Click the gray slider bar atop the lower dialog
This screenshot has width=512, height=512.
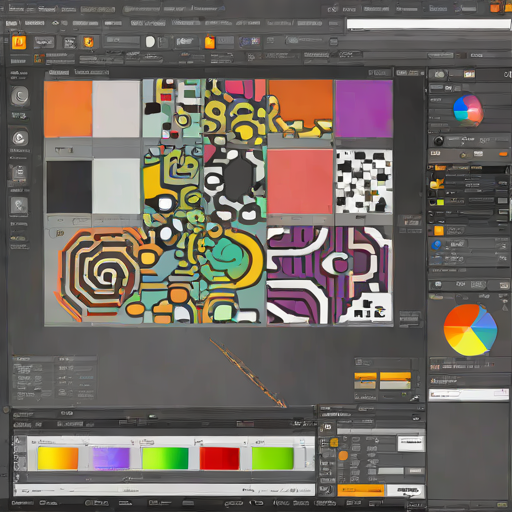coord(381,431)
